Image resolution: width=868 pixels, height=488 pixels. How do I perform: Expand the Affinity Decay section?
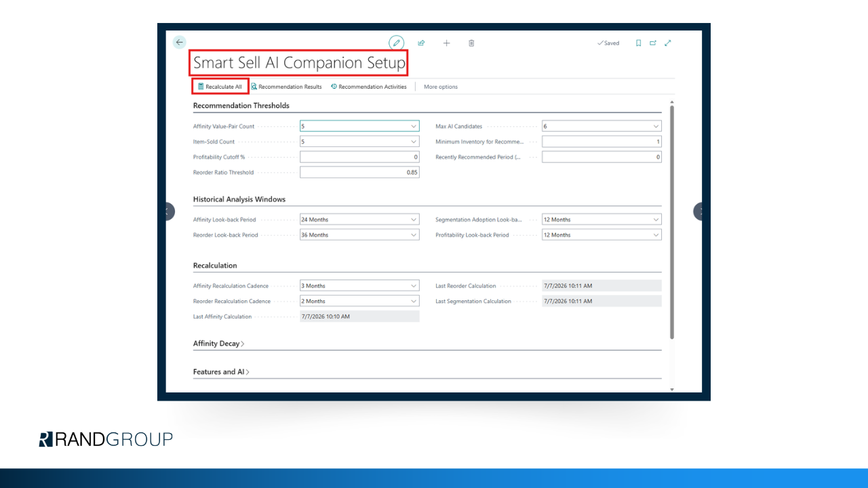(219, 344)
